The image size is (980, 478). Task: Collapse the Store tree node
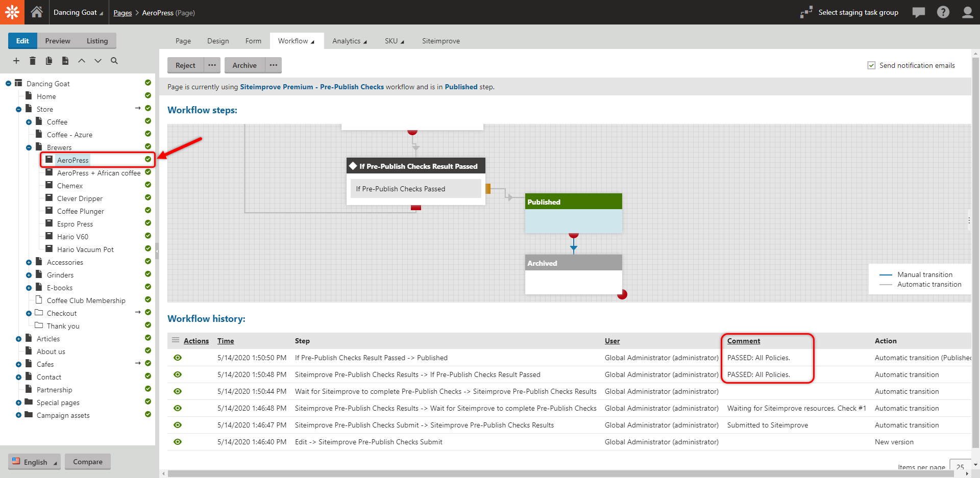18,109
